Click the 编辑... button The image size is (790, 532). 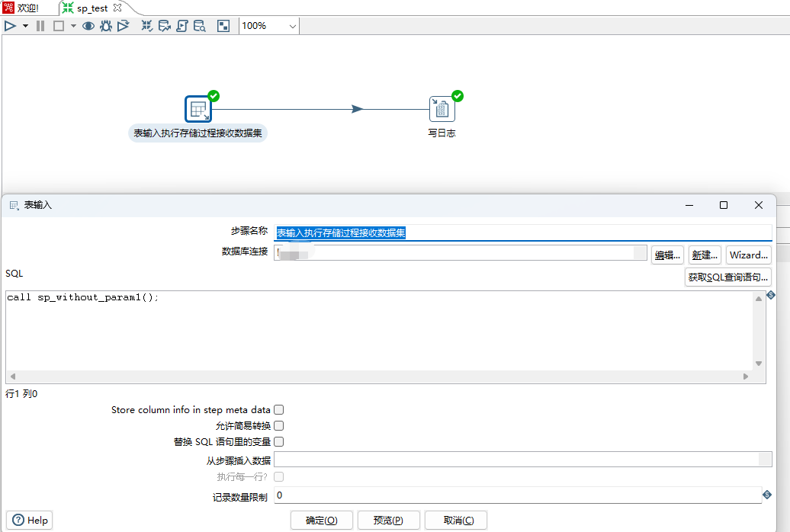click(x=667, y=255)
